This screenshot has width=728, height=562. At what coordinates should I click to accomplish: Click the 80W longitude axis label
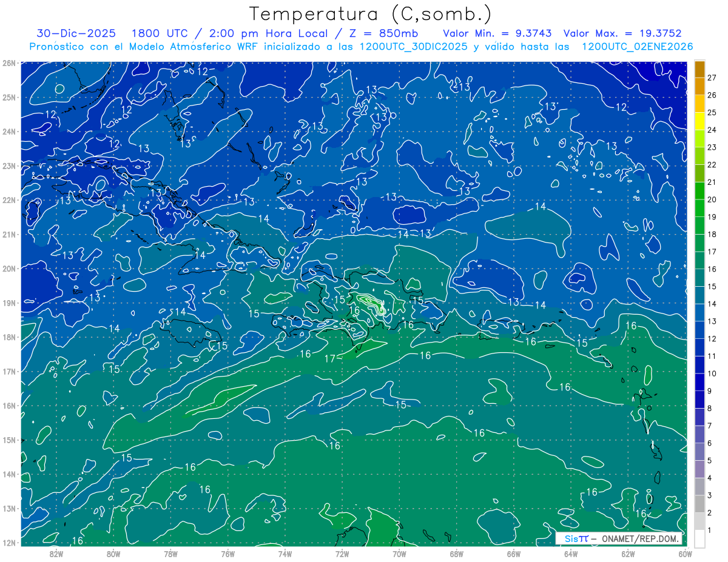tap(113, 554)
